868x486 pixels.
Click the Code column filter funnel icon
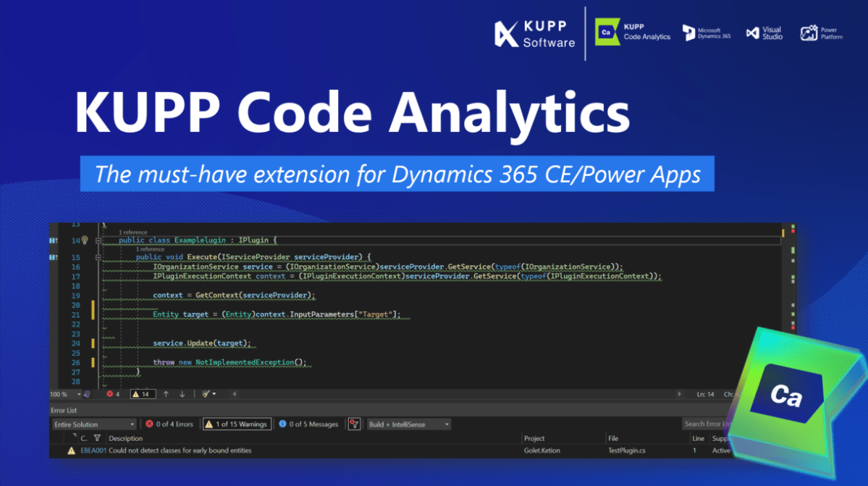pos(98,438)
